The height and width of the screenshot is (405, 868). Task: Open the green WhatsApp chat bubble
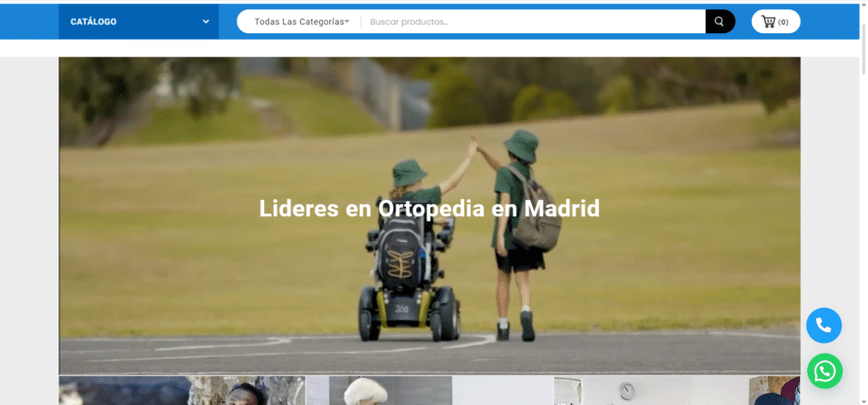825,371
